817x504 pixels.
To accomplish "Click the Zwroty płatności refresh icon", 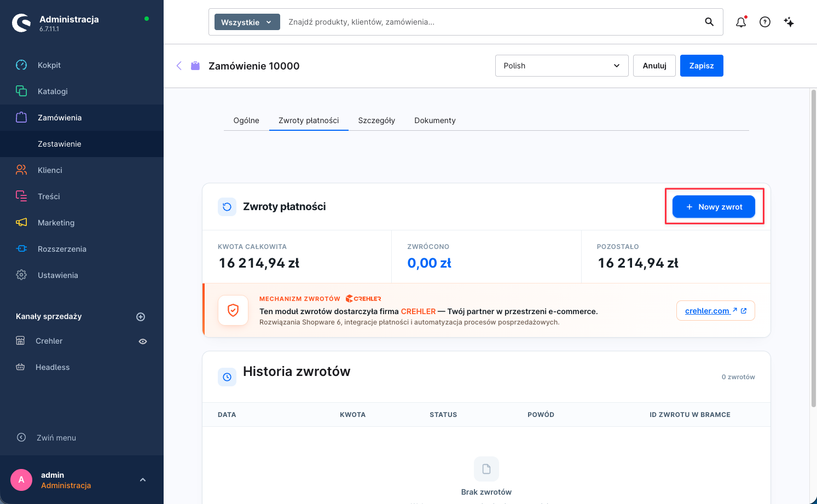I will (227, 207).
